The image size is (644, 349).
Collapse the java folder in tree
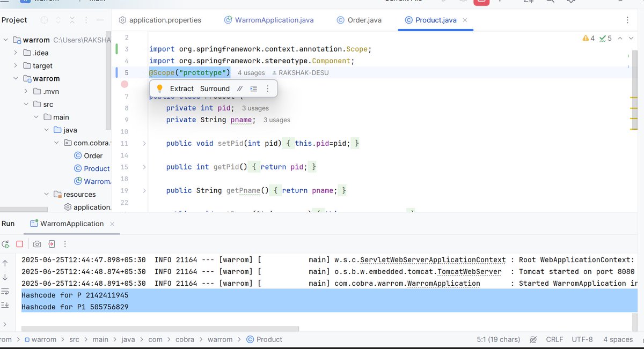(x=46, y=130)
